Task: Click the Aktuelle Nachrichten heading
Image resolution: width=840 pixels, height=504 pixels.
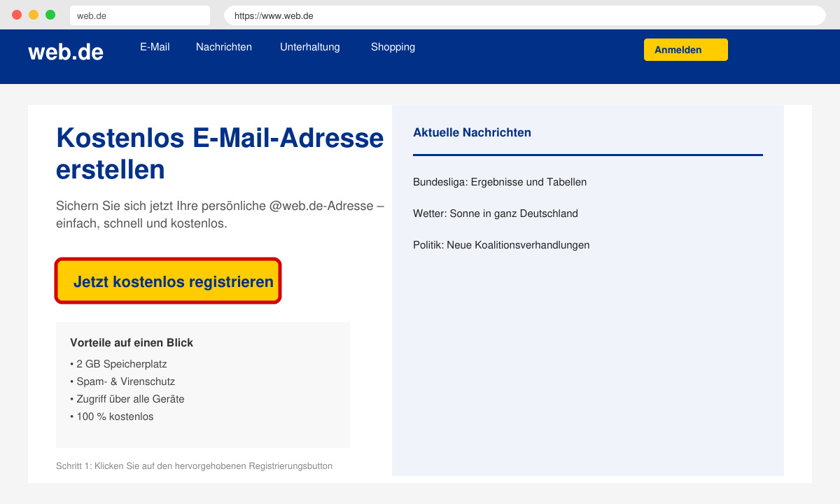Action: click(x=472, y=132)
